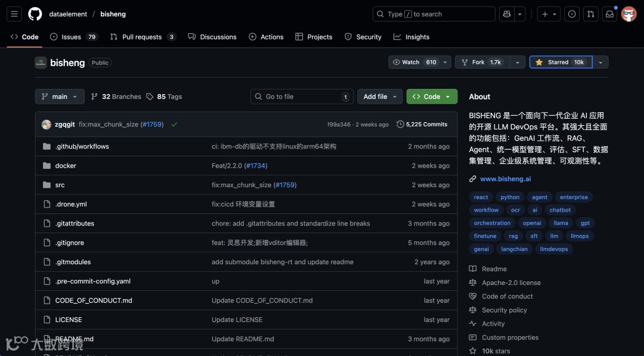The height and width of the screenshot is (356, 644).
Task: Click the 'Type / to search' field
Action: (x=434, y=14)
